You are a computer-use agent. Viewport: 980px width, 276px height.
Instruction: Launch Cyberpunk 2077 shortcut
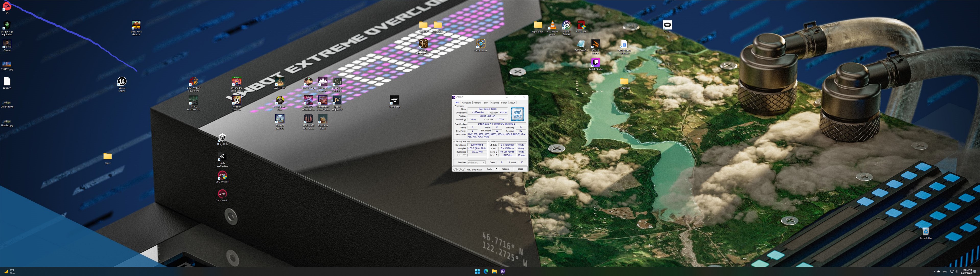[x=280, y=103]
